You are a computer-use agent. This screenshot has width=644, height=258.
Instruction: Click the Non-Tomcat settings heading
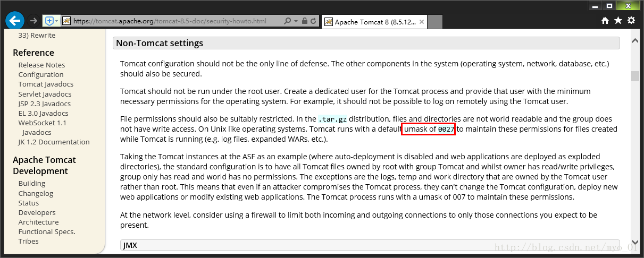click(366, 43)
